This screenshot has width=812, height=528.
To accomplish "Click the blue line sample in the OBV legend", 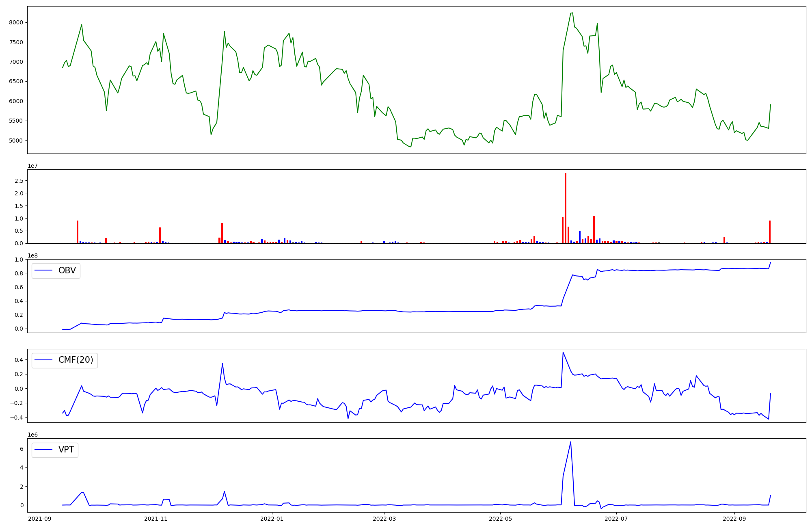I will point(44,270).
